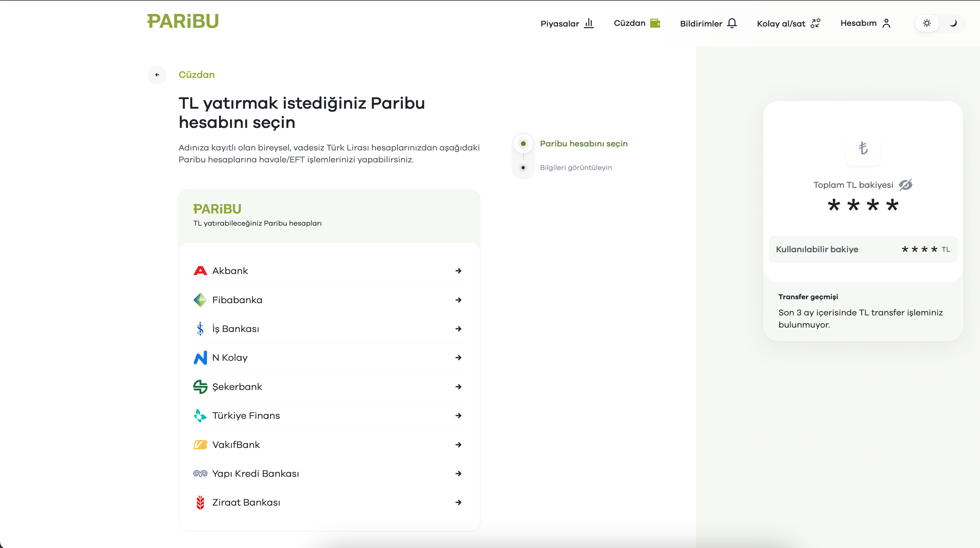Select VakıfBank account row
Viewport: 980px width, 548px height.
click(x=330, y=445)
